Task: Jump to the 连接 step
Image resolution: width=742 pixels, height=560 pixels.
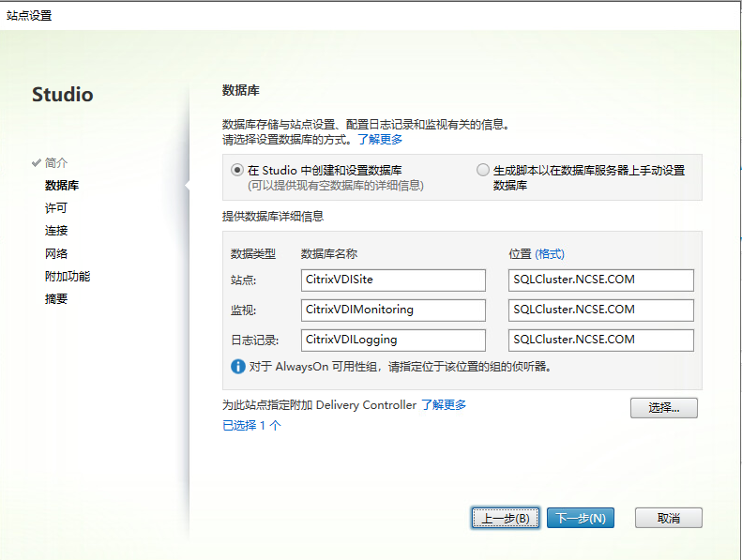Action: 56,231
